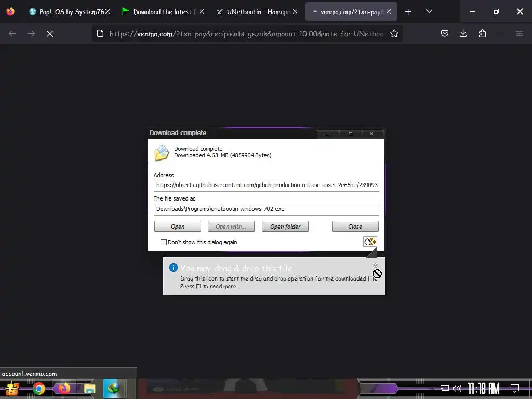Click network icon in system tray
Viewport: 532px width, 399px height.
point(445,389)
